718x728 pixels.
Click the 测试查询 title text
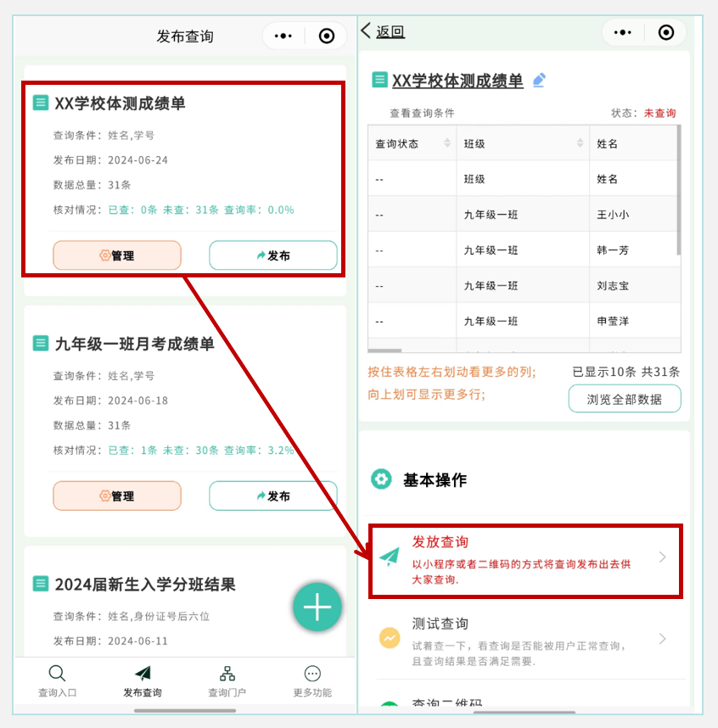(x=440, y=624)
